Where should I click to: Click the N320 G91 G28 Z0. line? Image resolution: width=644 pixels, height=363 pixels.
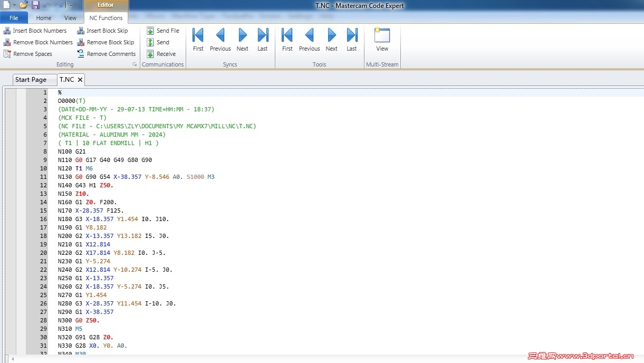(85, 337)
